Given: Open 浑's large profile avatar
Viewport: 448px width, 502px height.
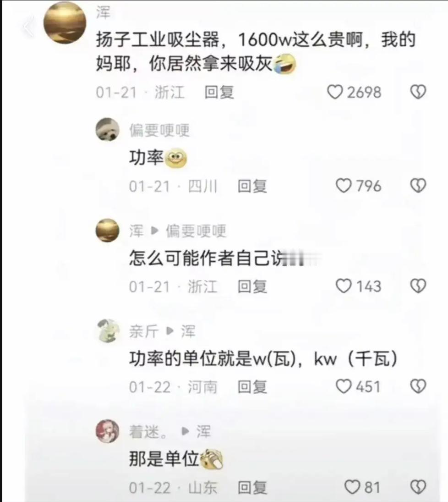Looking at the screenshot, I should pos(65,22).
